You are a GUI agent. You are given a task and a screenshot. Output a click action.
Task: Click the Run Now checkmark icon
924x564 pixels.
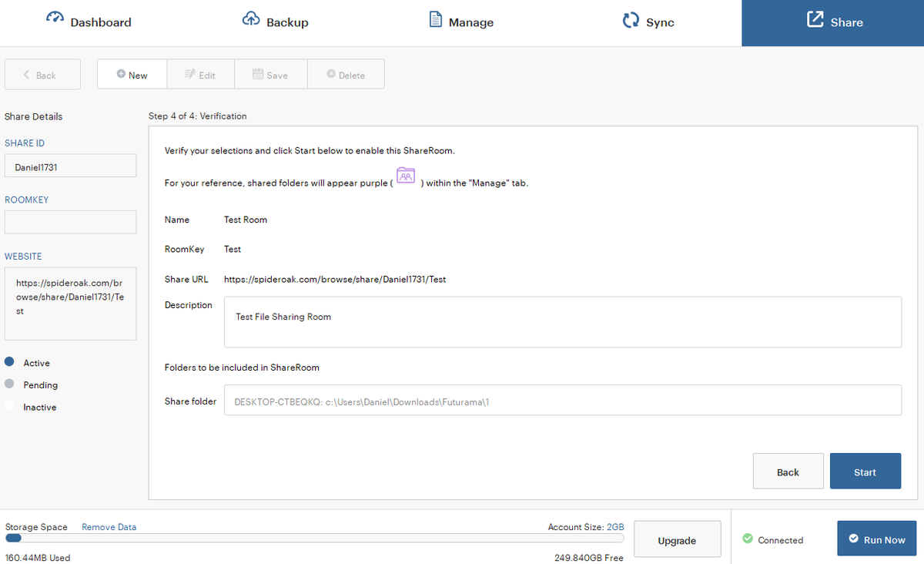(852, 539)
